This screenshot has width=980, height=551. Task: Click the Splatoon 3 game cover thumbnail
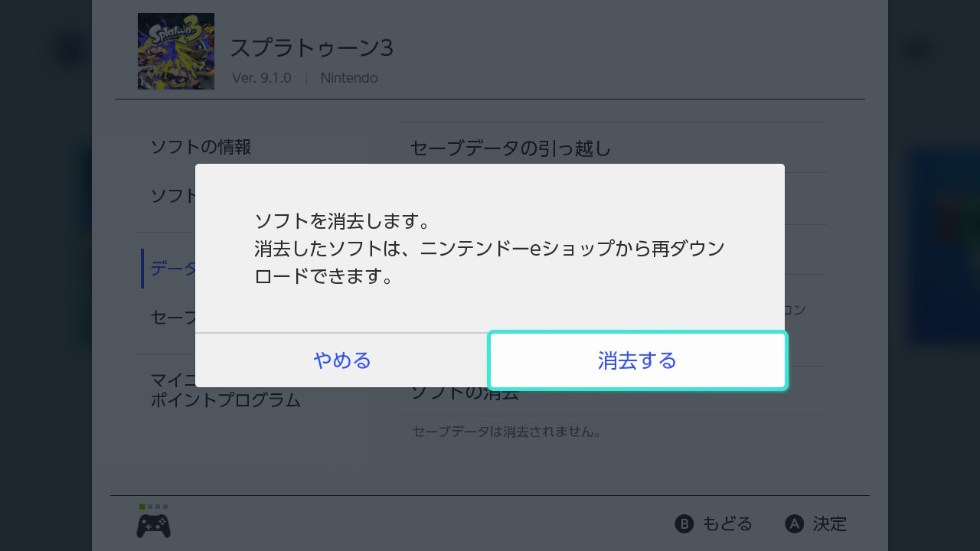(x=176, y=51)
